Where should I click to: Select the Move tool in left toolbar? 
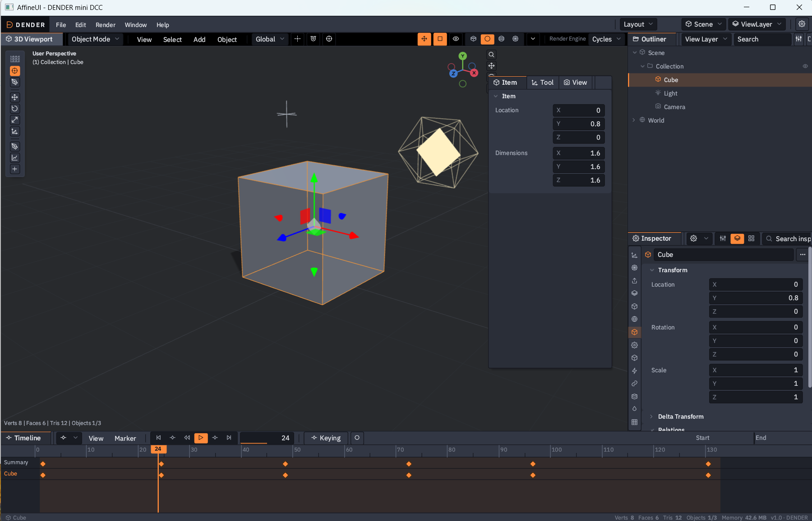click(x=15, y=97)
